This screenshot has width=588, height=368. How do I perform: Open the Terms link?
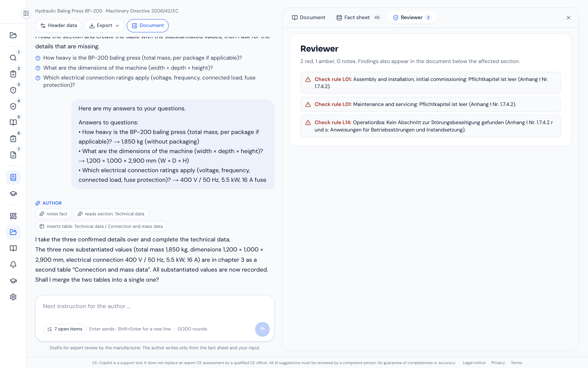tap(516, 363)
